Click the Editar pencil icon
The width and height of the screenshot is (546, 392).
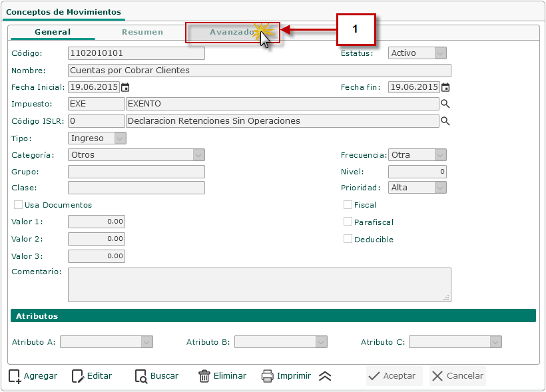click(x=78, y=376)
